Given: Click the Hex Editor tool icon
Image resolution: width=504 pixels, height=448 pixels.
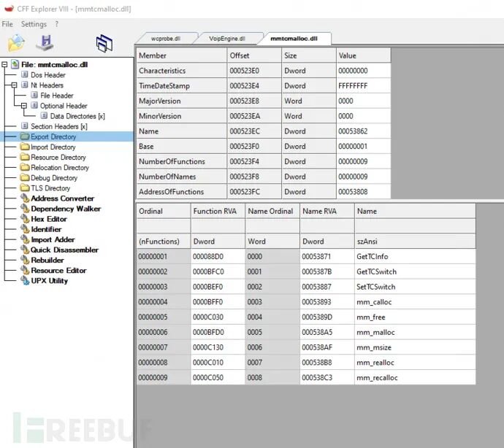Looking at the screenshot, I should point(25,219).
